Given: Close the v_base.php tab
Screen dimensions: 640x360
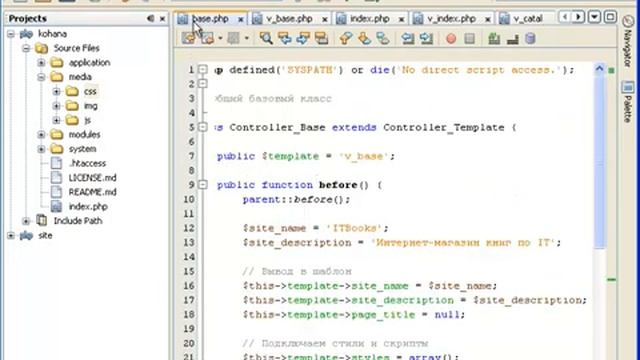Looking at the screenshot, I should pyautogui.click(x=324, y=19).
